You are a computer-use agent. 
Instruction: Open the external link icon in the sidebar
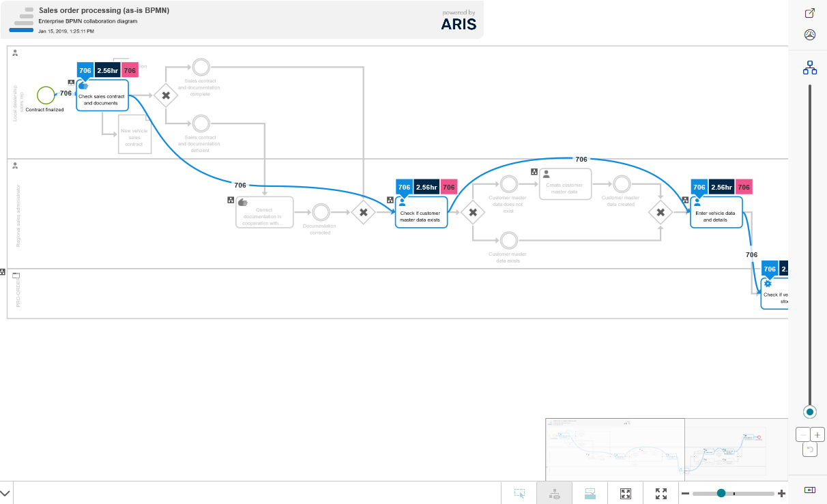tap(810, 13)
